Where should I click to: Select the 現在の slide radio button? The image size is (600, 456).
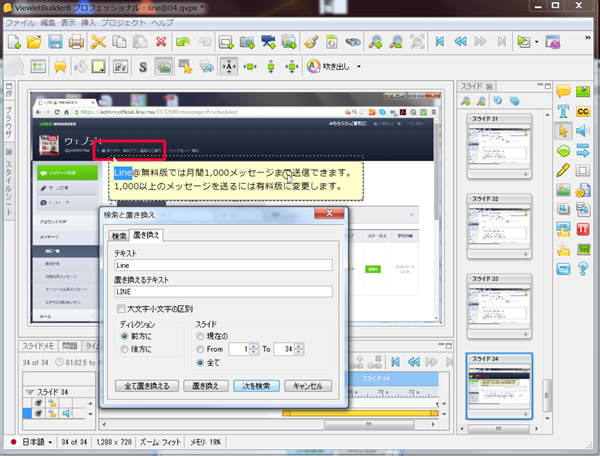click(x=201, y=336)
